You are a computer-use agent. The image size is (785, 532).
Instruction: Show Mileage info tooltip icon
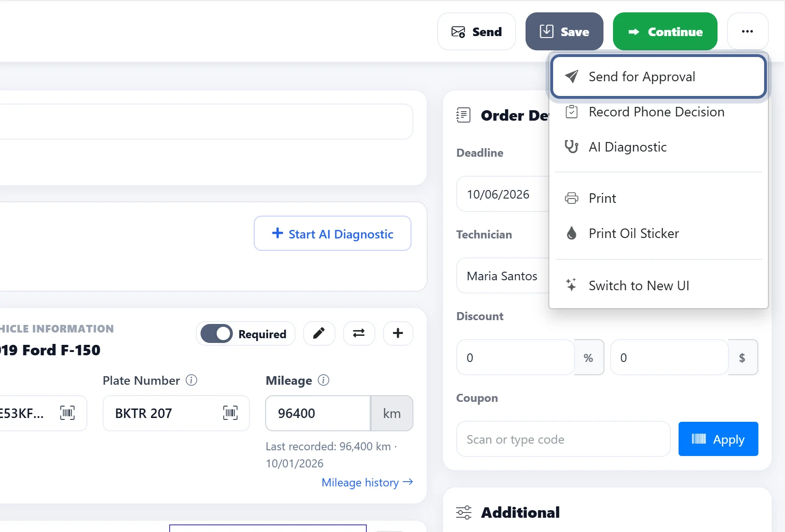pos(324,380)
